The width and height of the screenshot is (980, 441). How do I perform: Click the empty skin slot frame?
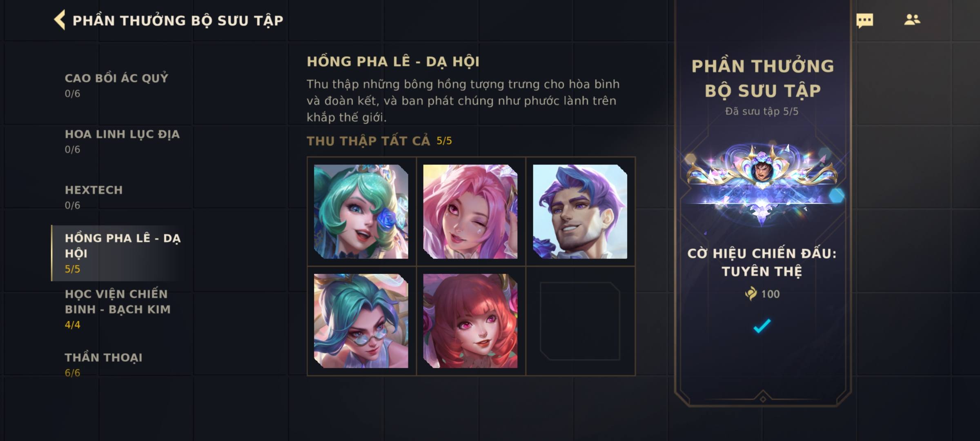(580, 321)
